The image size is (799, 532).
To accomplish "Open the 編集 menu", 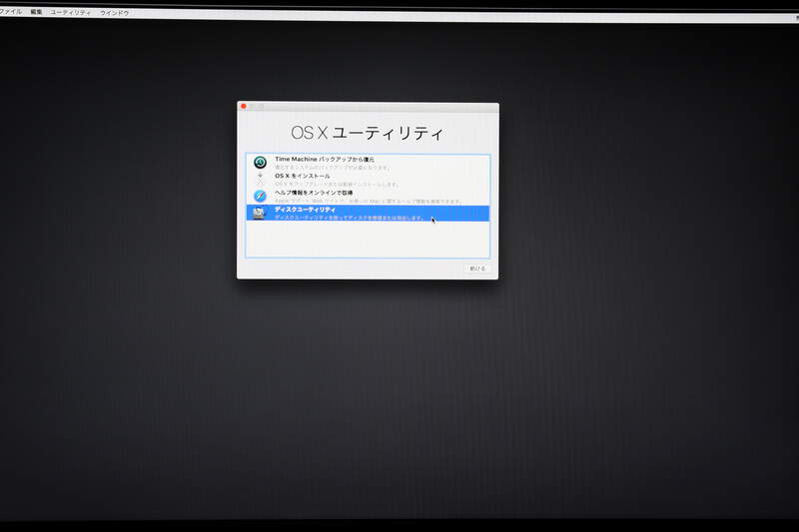I will point(36,12).
